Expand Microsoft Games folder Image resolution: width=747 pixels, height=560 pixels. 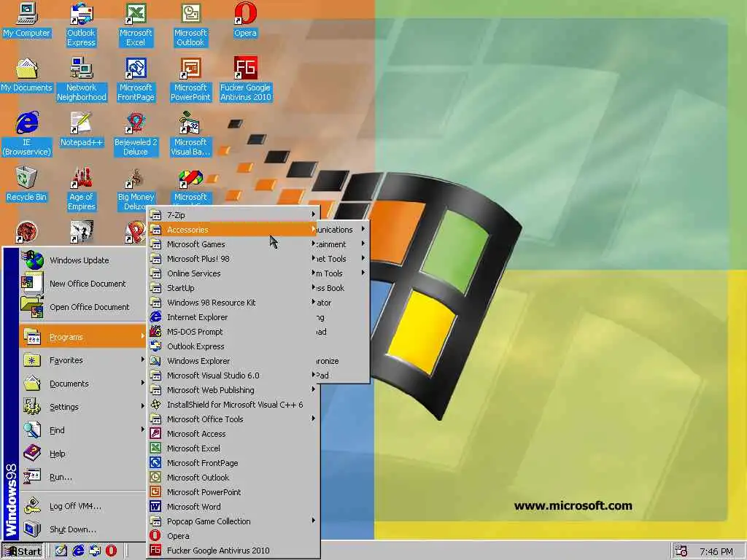click(x=233, y=244)
